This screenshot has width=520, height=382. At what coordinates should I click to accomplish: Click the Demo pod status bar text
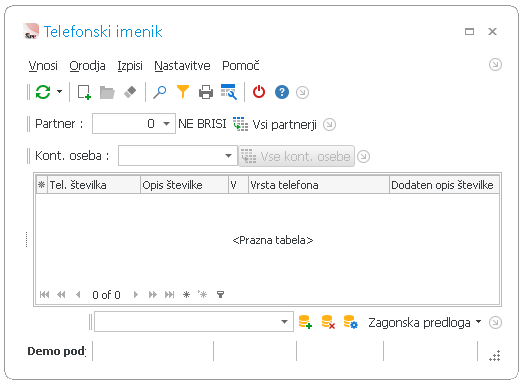[57, 351]
